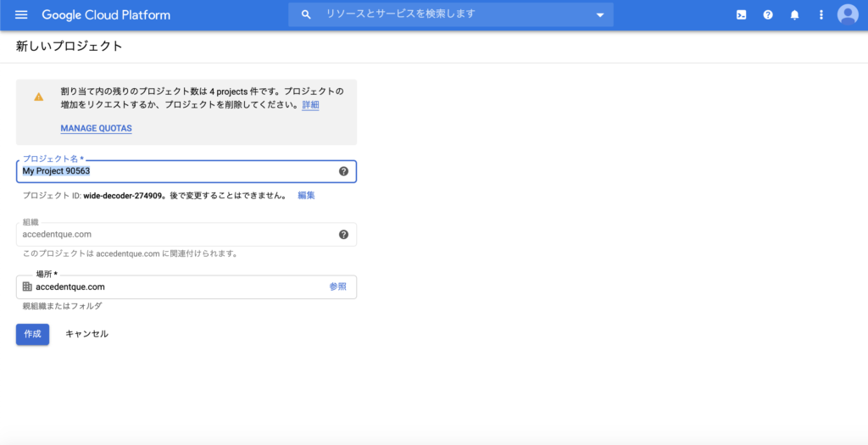868x445 pixels.
Task: Expand the search bar dropdown arrow
Action: 600,15
